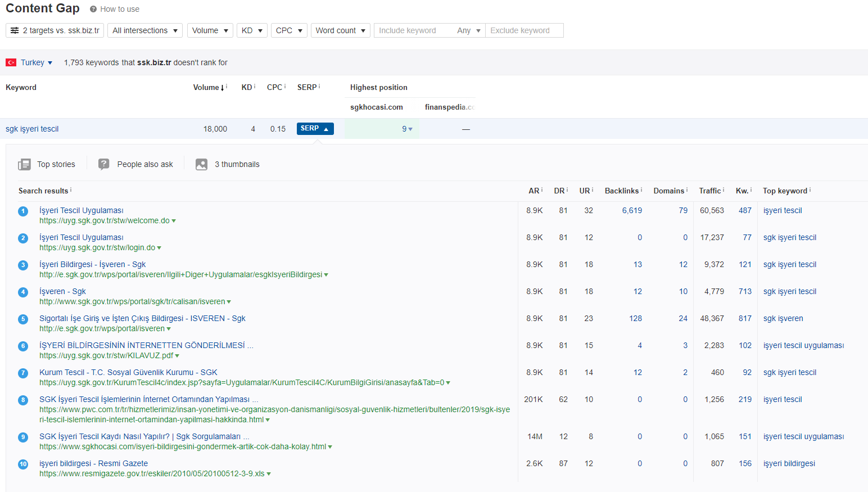Open top keyword sgk işveren

tap(783, 318)
